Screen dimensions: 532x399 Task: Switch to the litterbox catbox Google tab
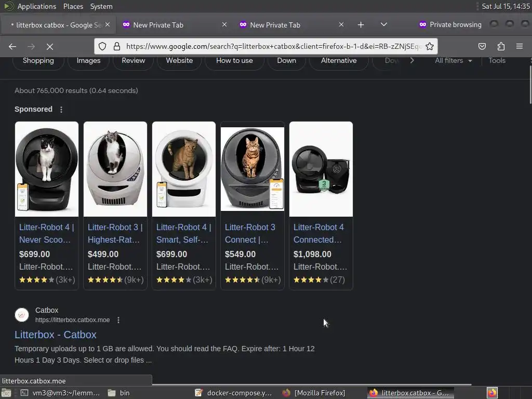pos(58,25)
